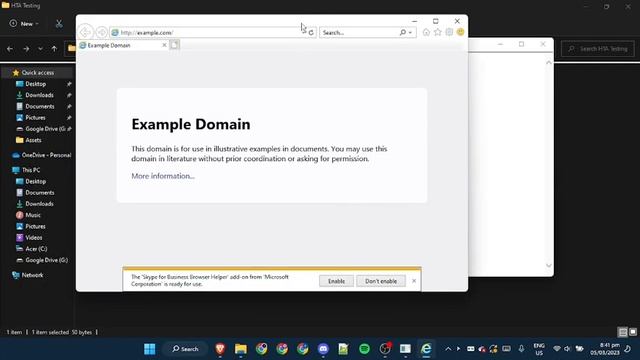This screenshot has width=640, height=360.
Task: Select Quick access in navigation pane
Action: 37,73
